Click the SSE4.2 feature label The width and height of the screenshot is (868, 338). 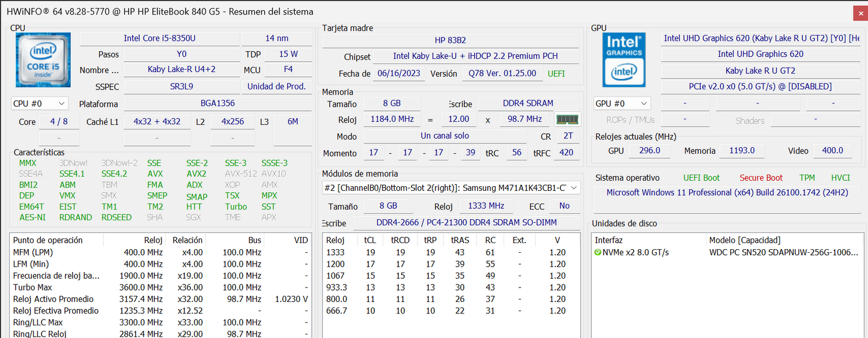[114, 174]
